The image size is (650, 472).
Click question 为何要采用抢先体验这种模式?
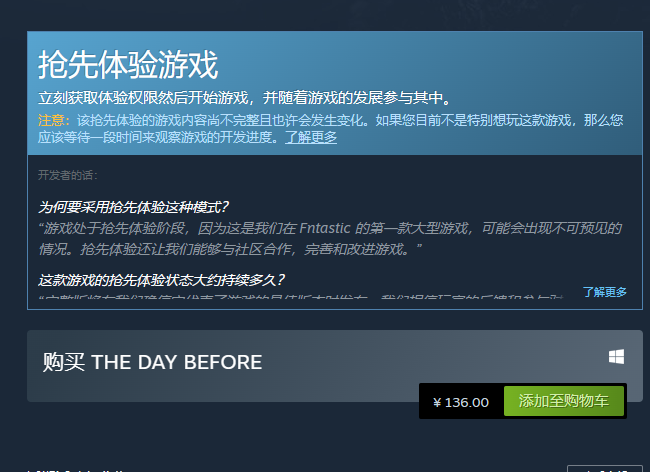click(133, 207)
